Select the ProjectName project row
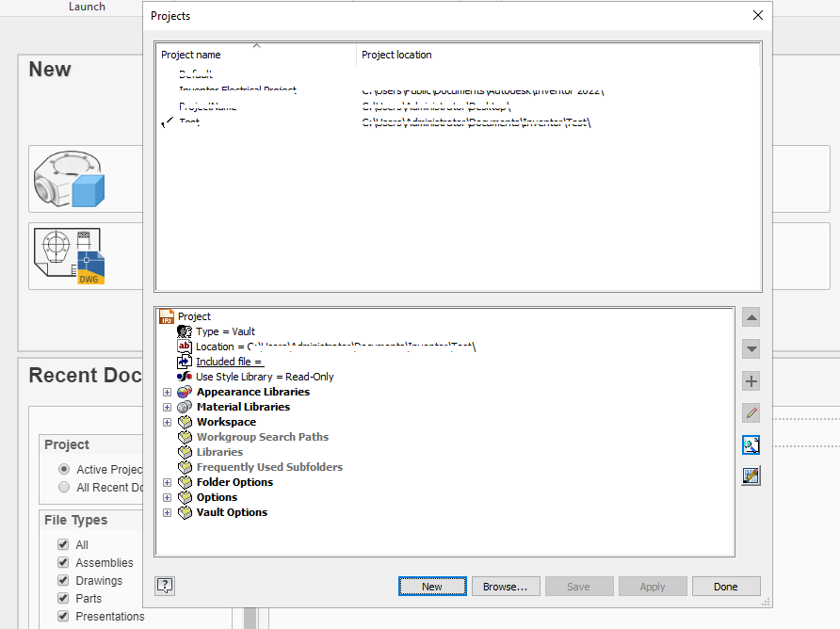The image size is (840, 629). click(x=458, y=106)
